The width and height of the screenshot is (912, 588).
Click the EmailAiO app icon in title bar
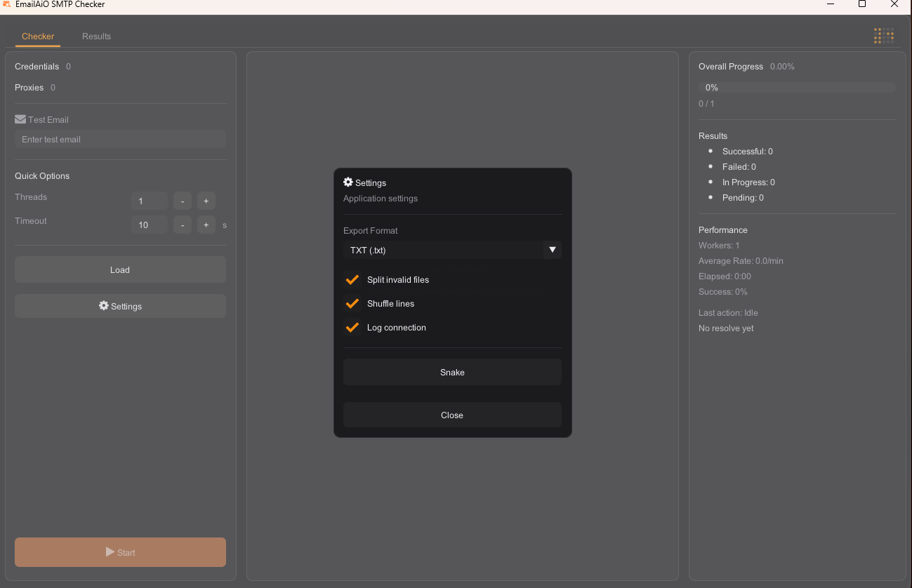(x=8, y=4)
